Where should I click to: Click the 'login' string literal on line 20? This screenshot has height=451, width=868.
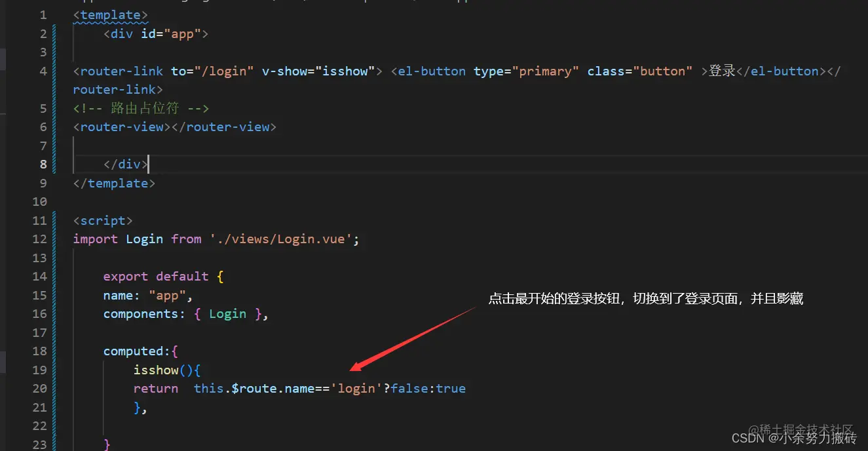click(x=357, y=388)
